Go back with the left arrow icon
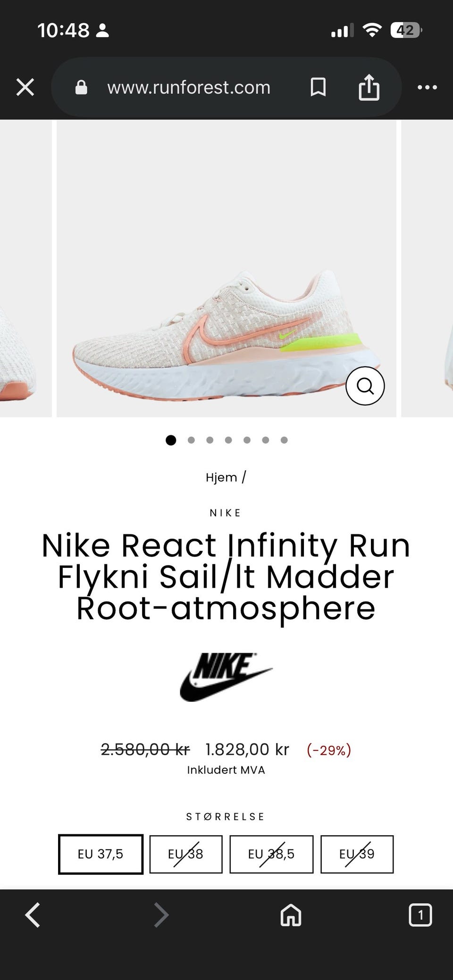 (x=32, y=915)
